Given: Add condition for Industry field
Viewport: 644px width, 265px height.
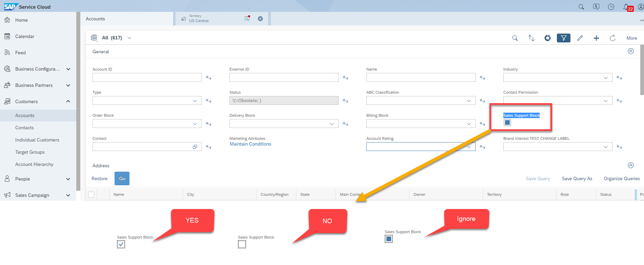Looking at the screenshot, I should coord(619,78).
